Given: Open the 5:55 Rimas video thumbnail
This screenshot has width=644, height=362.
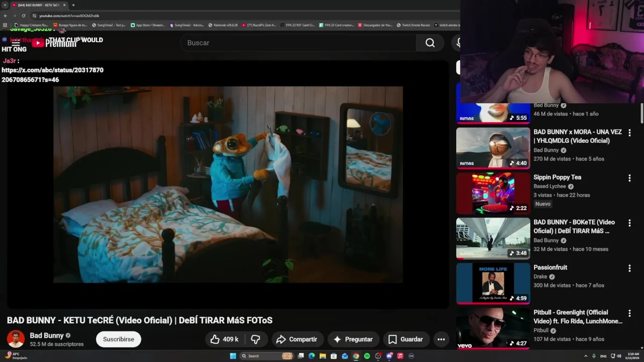Looking at the screenshot, I should tap(493, 113).
